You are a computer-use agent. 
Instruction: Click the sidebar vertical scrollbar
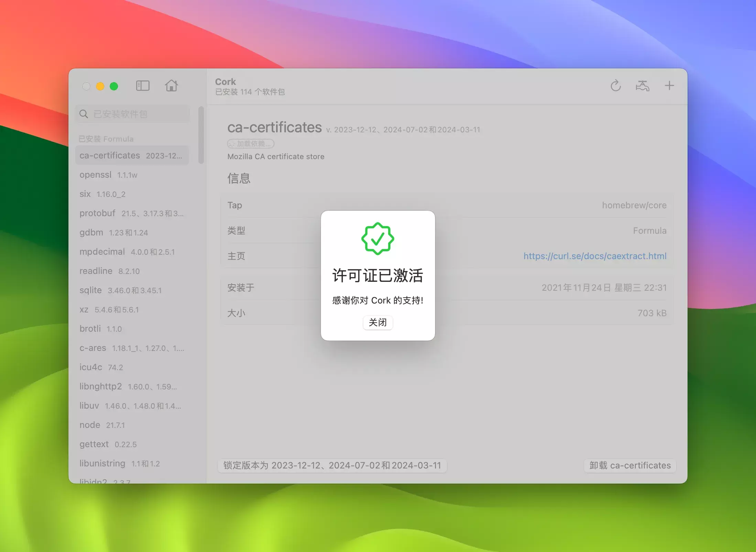click(201, 135)
